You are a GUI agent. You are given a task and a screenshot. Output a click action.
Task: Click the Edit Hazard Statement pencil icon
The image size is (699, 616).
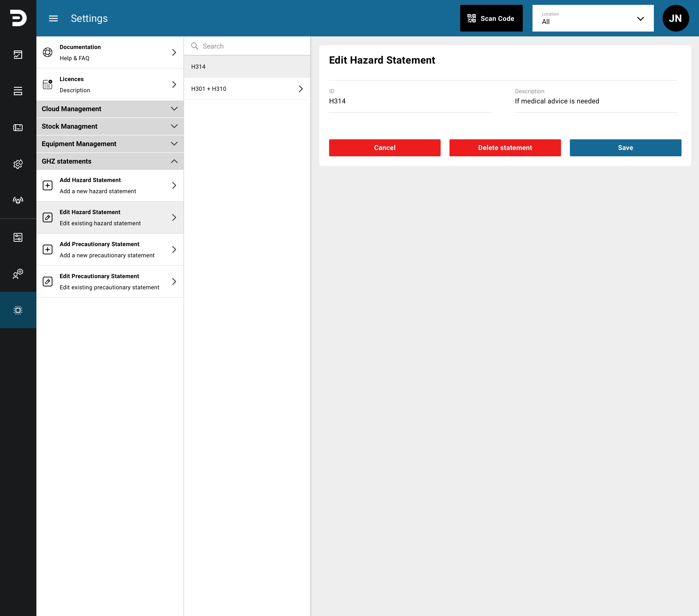(48, 217)
